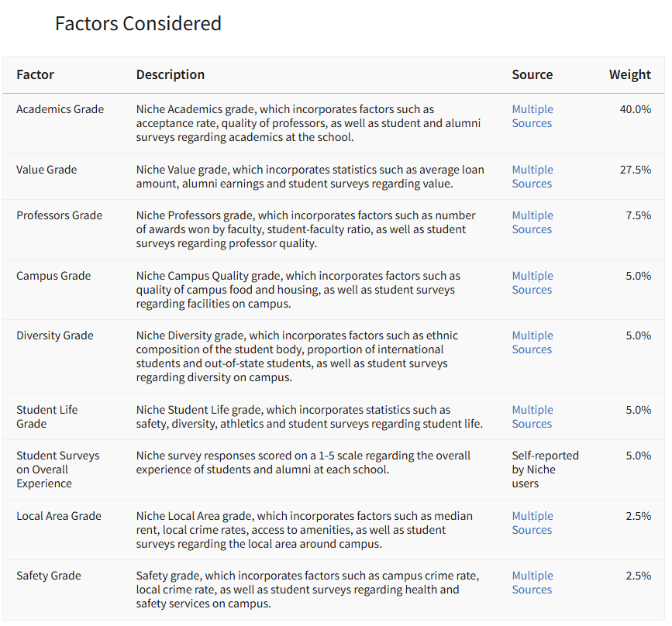Open Multiple Sources link for Academics Grade
672x626 pixels.
(x=532, y=116)
